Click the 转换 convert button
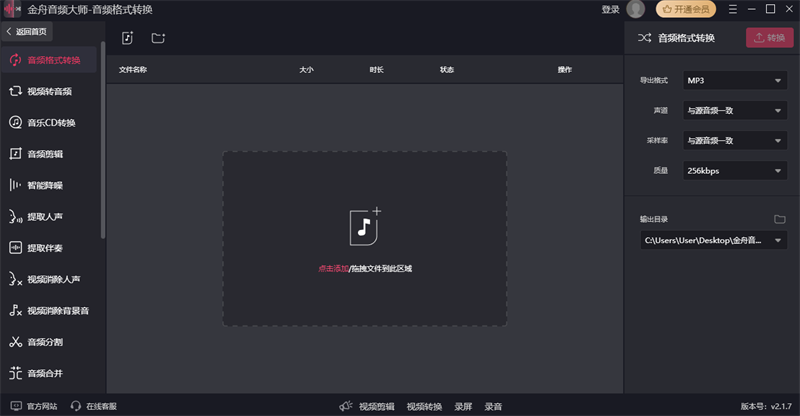Viewport: 800px width, 416px height. coord(769,38)
